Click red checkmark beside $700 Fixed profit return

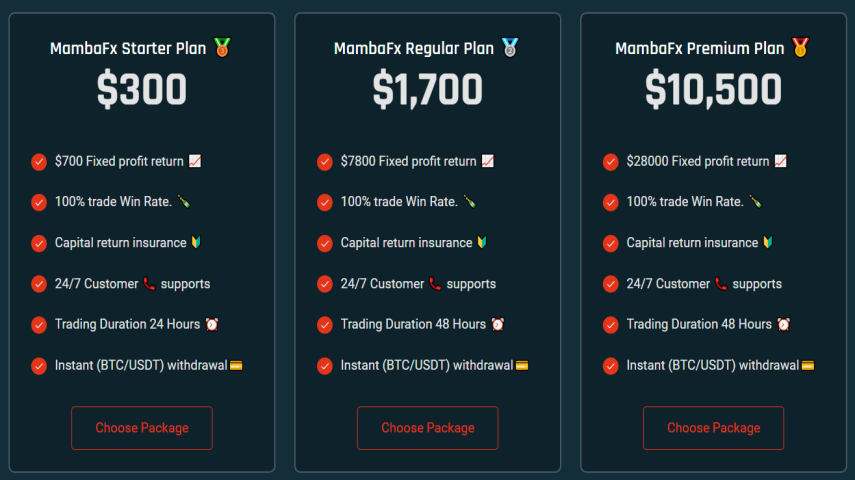tap(39, 162)
